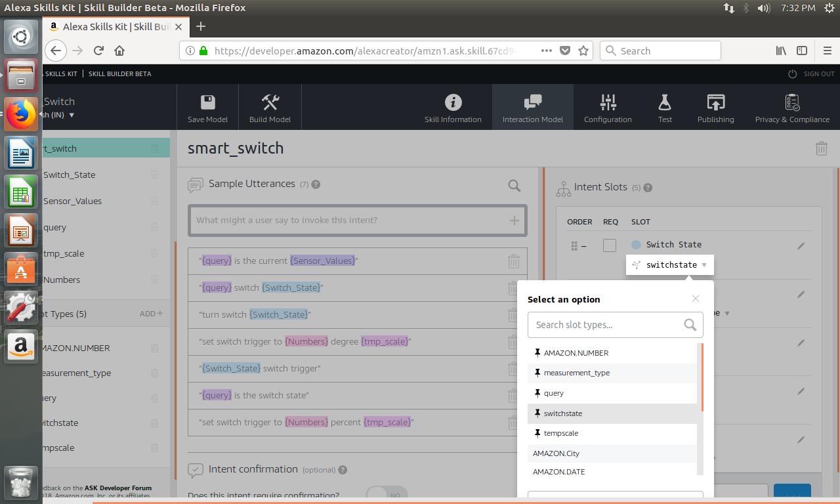
Task: Open Trash in Ubuntu dock
Action: click(x=22, y=482)
